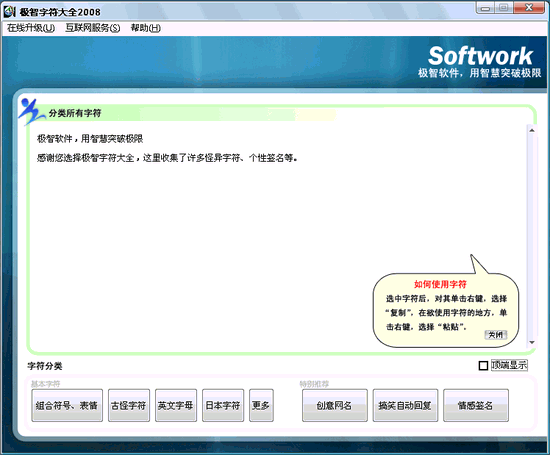Open the 帮助(H) menu
Image resolution: width=550 pixels, height=455 pixels.
pyautogui.click(x=146, y=28)
